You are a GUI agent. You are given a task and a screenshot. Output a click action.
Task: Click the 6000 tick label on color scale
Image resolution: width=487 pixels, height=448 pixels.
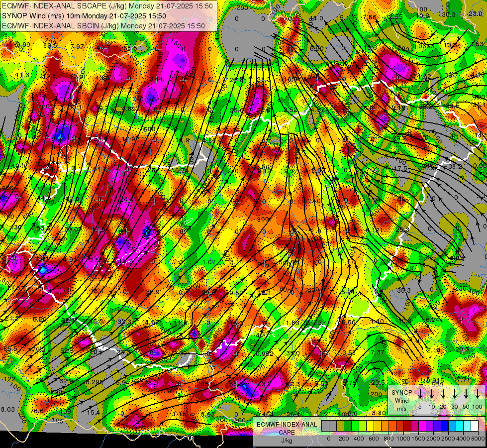pos(479,439)
